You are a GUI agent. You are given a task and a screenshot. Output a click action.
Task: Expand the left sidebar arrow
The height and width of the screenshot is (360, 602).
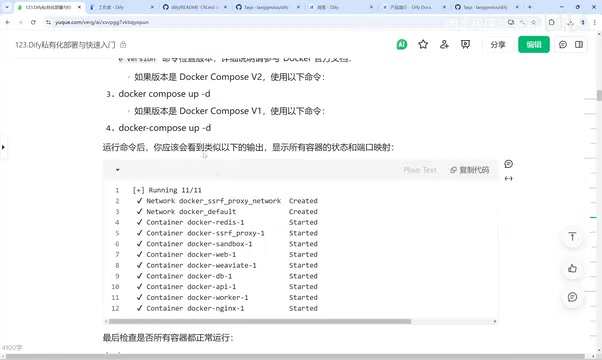pos(3,147)
